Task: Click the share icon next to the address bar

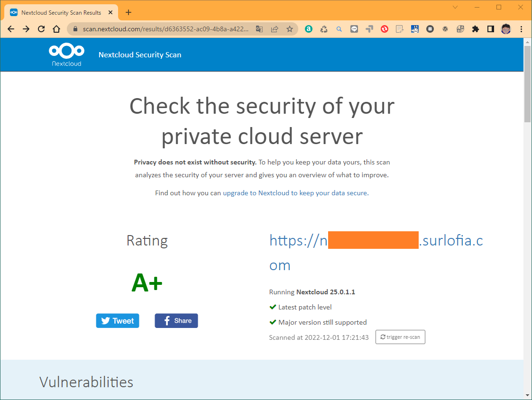Action: (275, 29)
